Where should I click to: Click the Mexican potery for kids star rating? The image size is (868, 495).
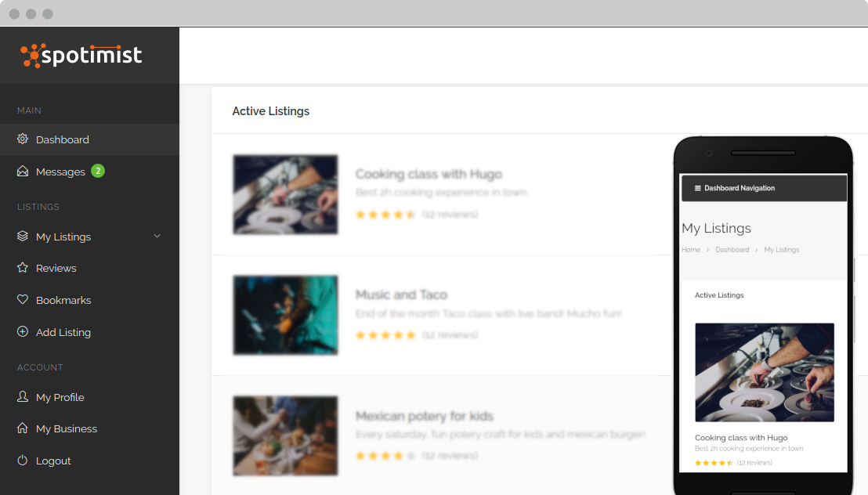(385, 455)
